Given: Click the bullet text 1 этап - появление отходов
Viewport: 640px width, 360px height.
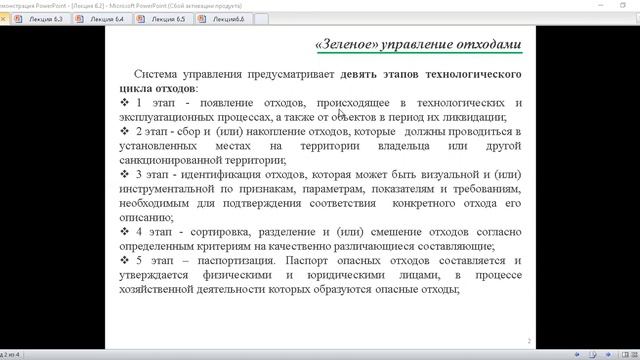Looking at the screenshot, I should 221,103.
